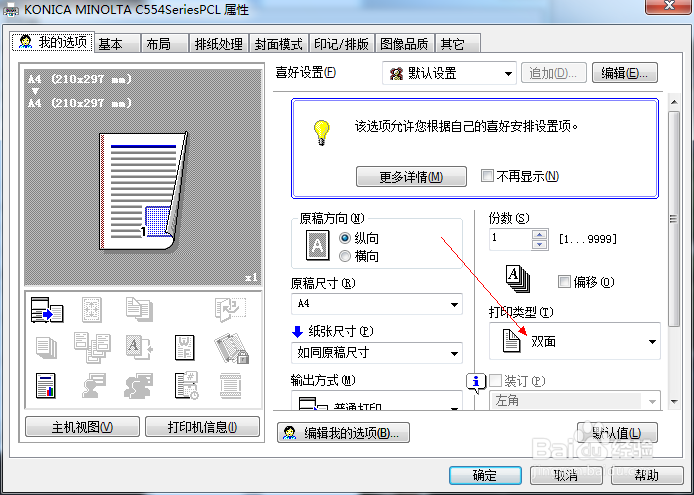Click the grayed single user authentication icon
Screen dimensions: 694x495
(93, 385)
